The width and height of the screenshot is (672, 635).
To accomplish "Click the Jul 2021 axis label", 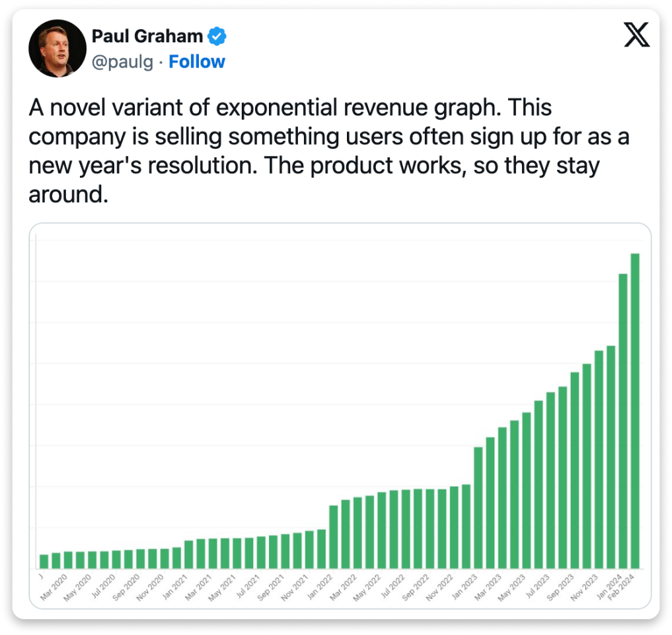I will pyautogui.click(x=248, y=586).
